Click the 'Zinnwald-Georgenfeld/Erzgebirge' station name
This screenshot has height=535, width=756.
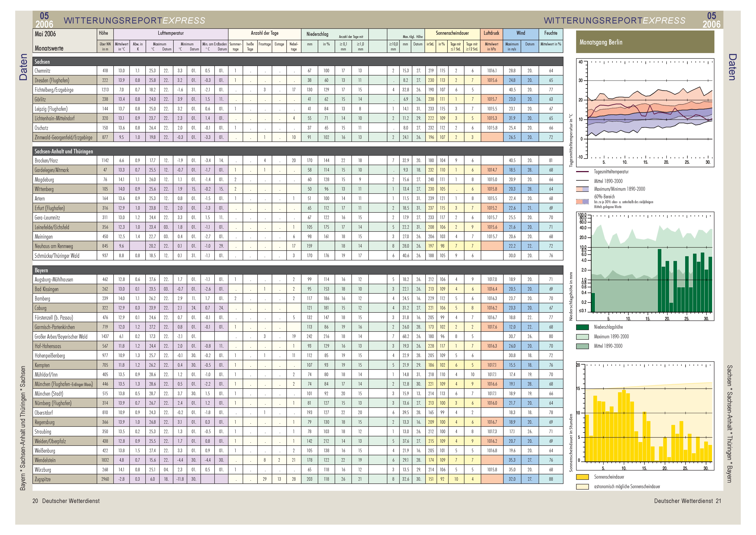point(64,138)
